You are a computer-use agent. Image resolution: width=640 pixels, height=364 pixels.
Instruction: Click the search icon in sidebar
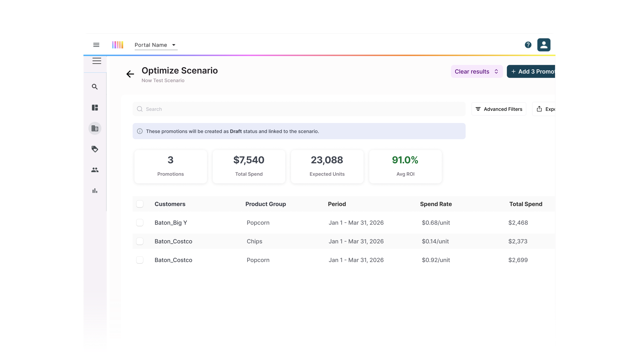coord(95,87)
